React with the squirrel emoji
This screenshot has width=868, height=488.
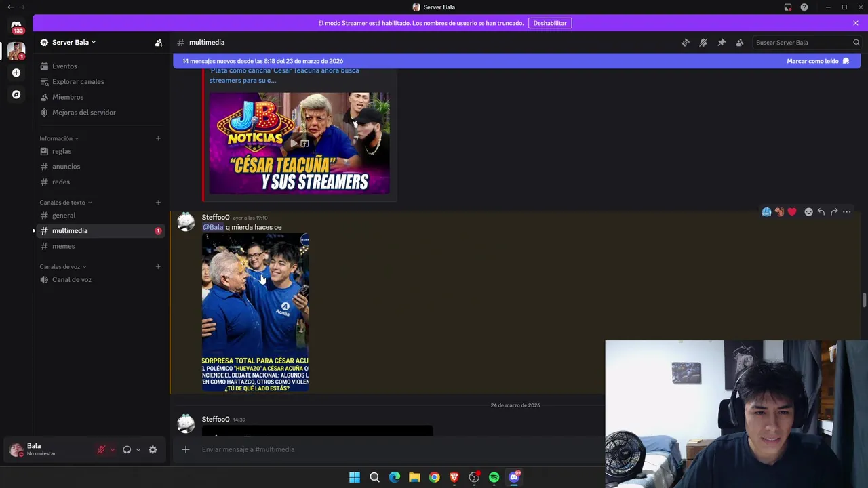[x=779, y=212]
